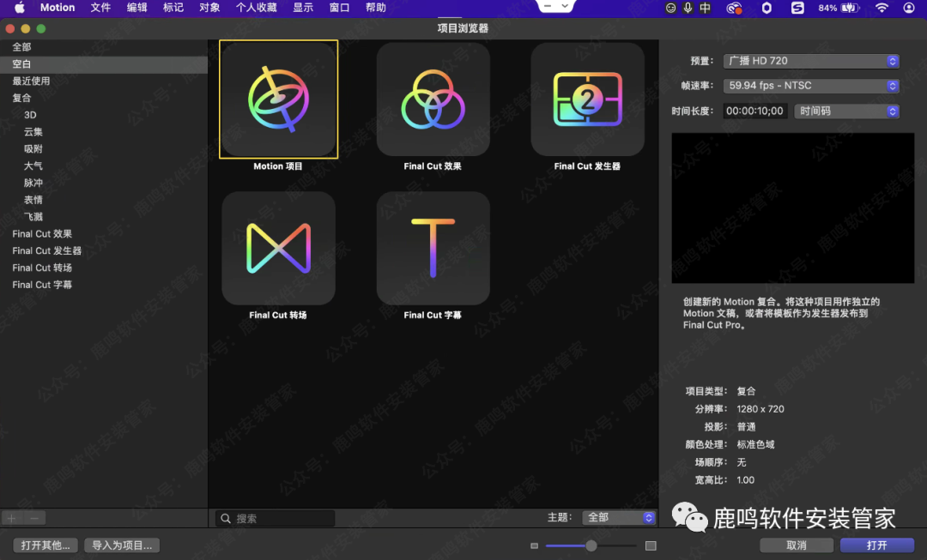The width and height of the screenshot is (927, 560).
Task: Open the 文件 menu
Action: point(100,8)
